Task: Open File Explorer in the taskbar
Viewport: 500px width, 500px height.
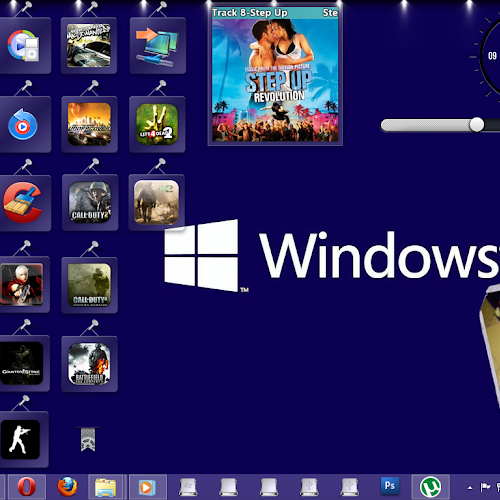Action: point(106,487)
